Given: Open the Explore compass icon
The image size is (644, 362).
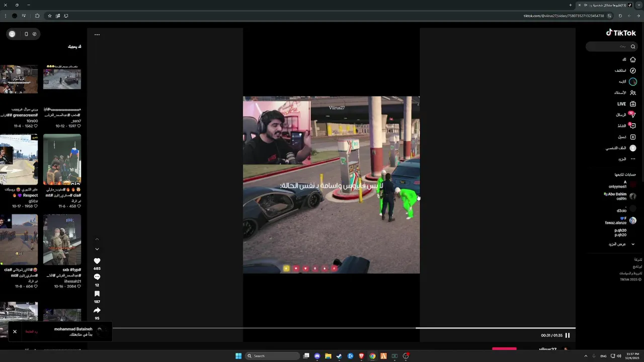Looking at the screenshot, I should click(x=632, y=70).
